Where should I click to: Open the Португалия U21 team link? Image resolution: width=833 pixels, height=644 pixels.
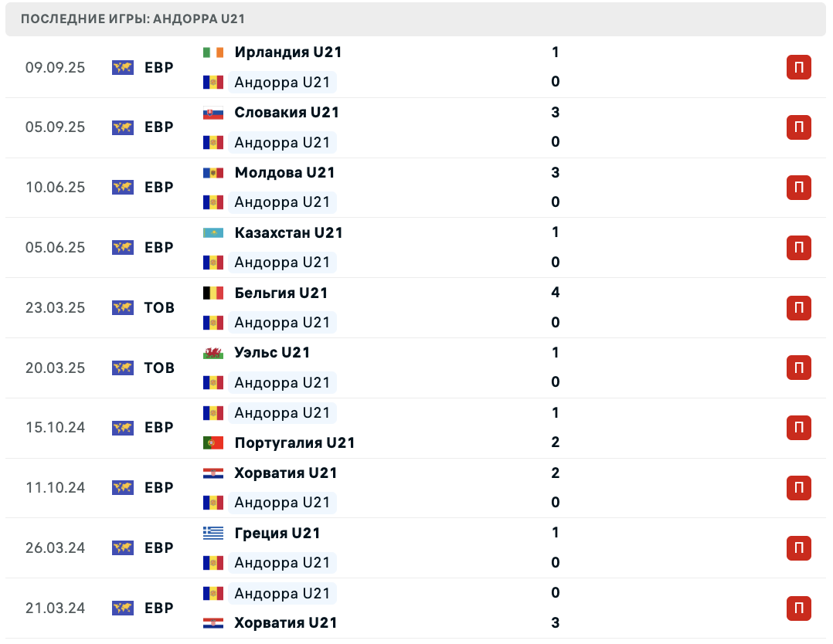(x=294, y=442)
